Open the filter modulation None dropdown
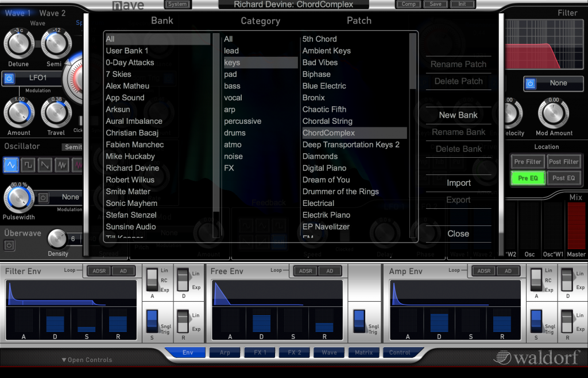Viewport: 588px width, 378px height. (x=558, y=83)
